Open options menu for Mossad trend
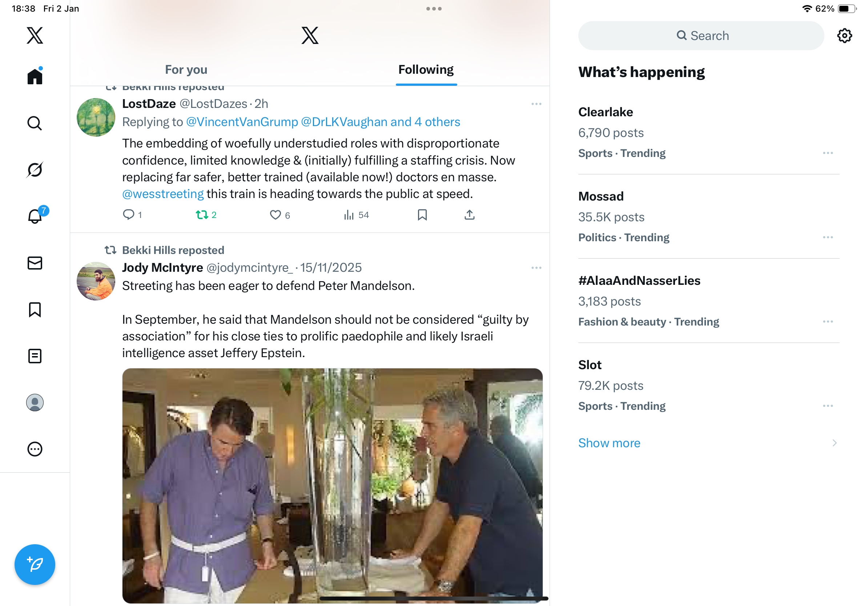Image resolution: width=868 pixels, height=606 pixels. tap(828, 237)
